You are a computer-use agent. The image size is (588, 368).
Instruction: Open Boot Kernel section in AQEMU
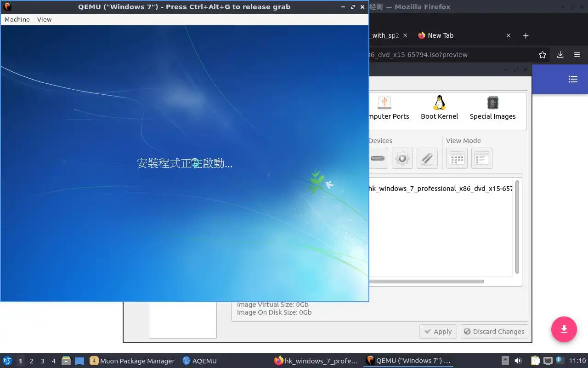coord(439,108)
